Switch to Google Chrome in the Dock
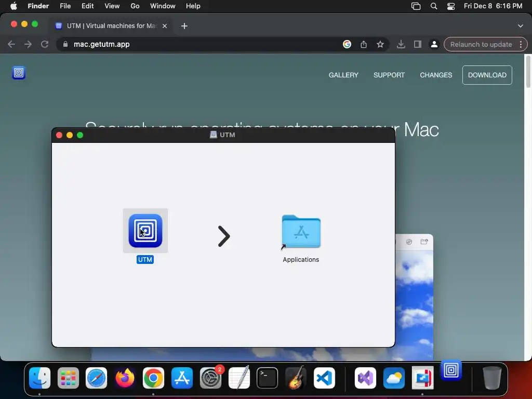This screenshot has width=532, height=399. 153,378
